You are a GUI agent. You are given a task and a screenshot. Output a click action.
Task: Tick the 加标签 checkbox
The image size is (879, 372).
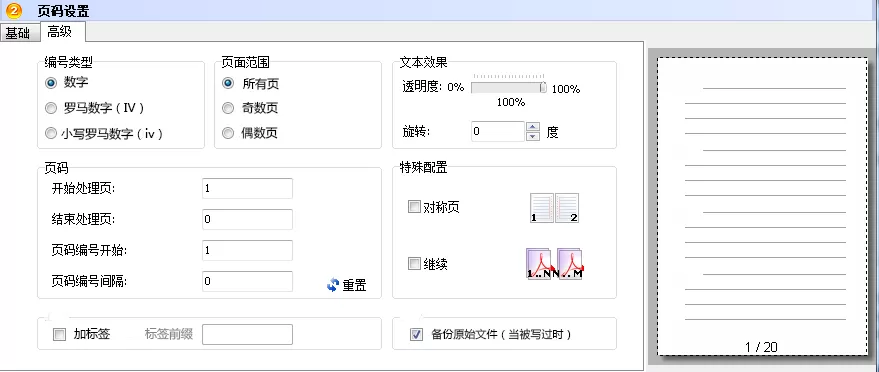[59, 335]
